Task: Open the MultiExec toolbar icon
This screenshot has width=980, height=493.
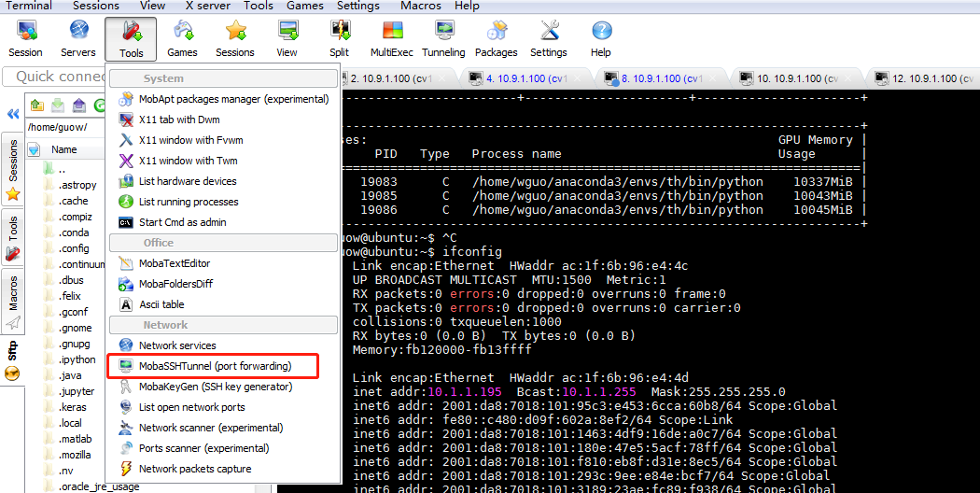Action: click(x=392, y=38)
